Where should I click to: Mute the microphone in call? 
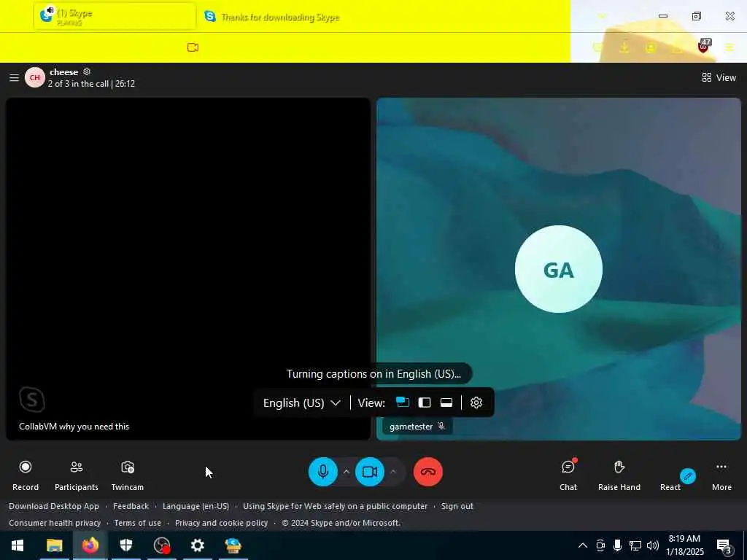[323, 472]
